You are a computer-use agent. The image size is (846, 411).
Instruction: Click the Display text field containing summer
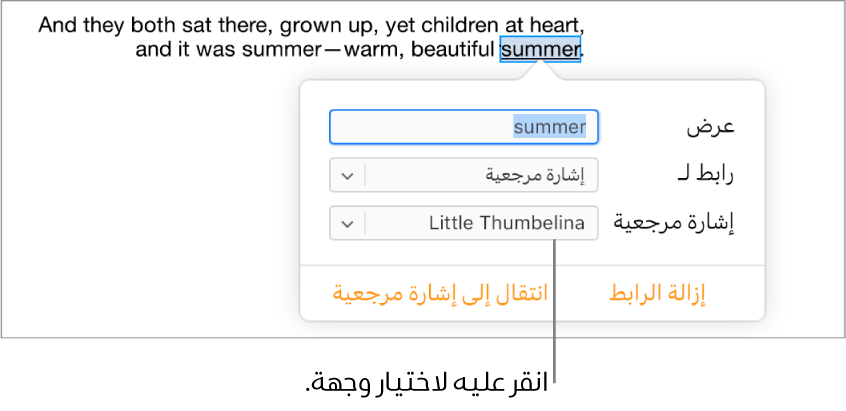463,127
